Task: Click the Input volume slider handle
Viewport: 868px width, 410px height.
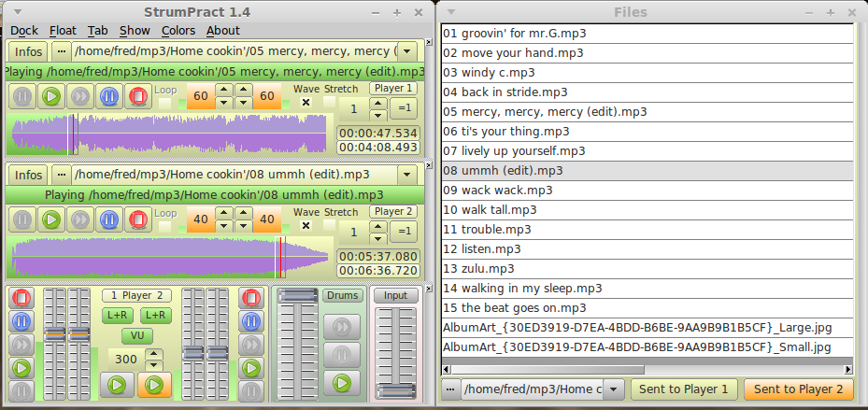Action: (x=395, y=390)
